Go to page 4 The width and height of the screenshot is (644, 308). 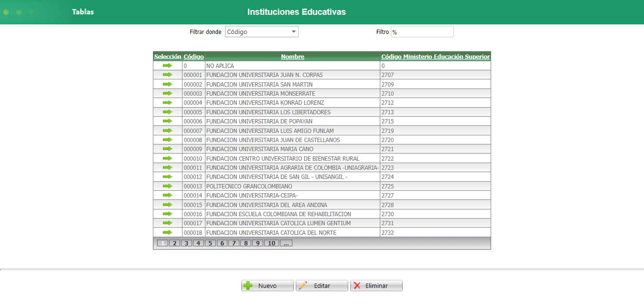point(198,243)
